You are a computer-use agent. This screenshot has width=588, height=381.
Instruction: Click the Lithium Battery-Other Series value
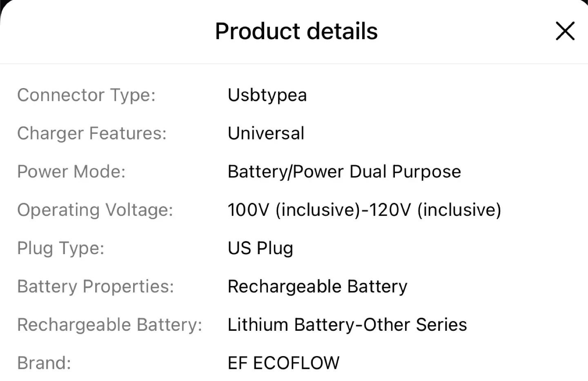tap(347, 325)
